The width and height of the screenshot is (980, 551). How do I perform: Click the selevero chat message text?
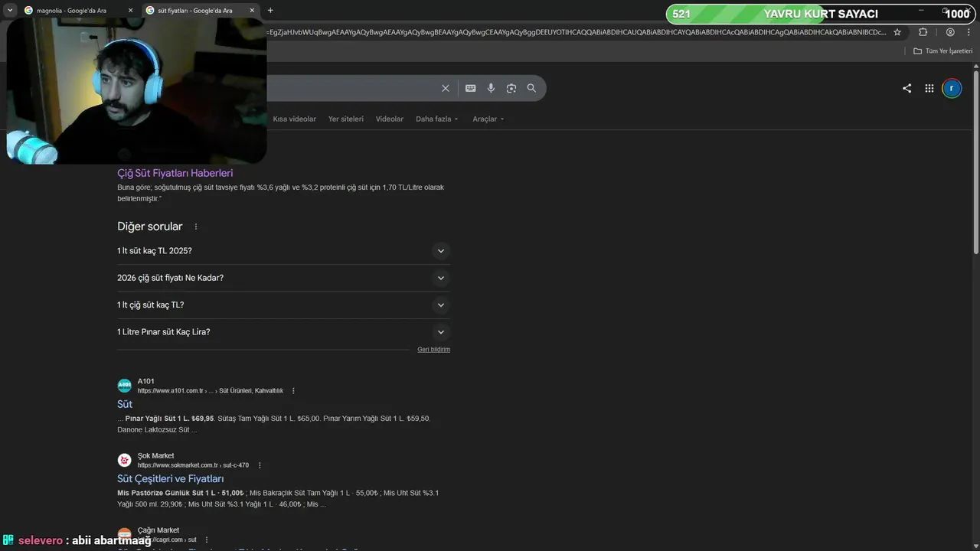[112, 540]
